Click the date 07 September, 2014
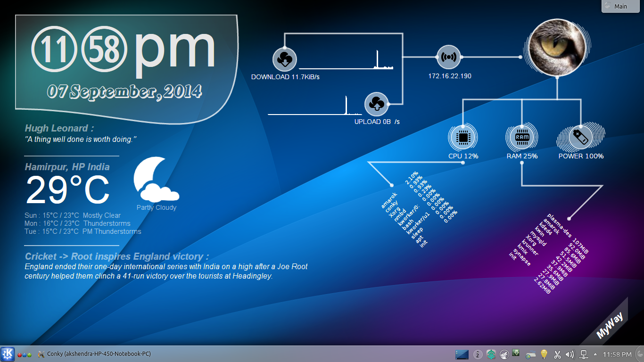The width and height of the screenshot is (644, 362). coord(124,91)
